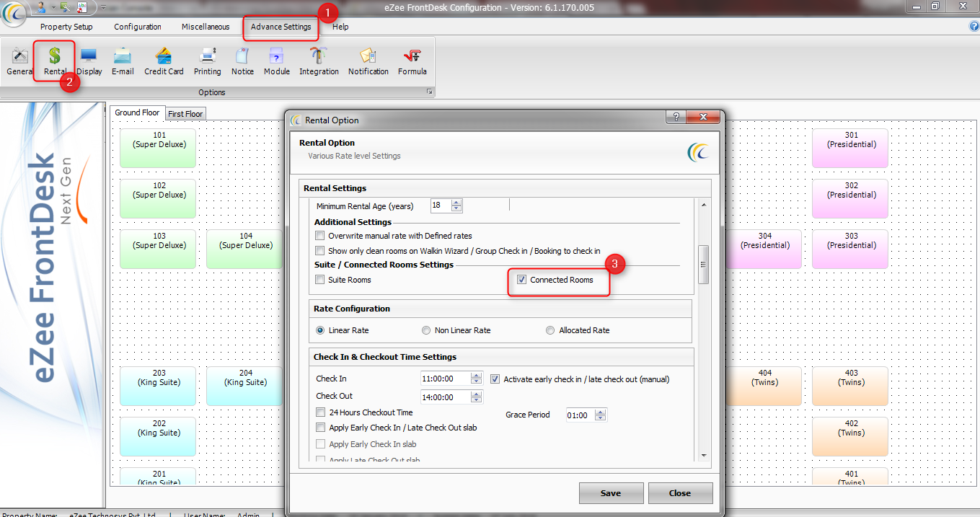Select room 104 Super Deluxe
This screenshot has height=517, width=980.
[245, 249]
